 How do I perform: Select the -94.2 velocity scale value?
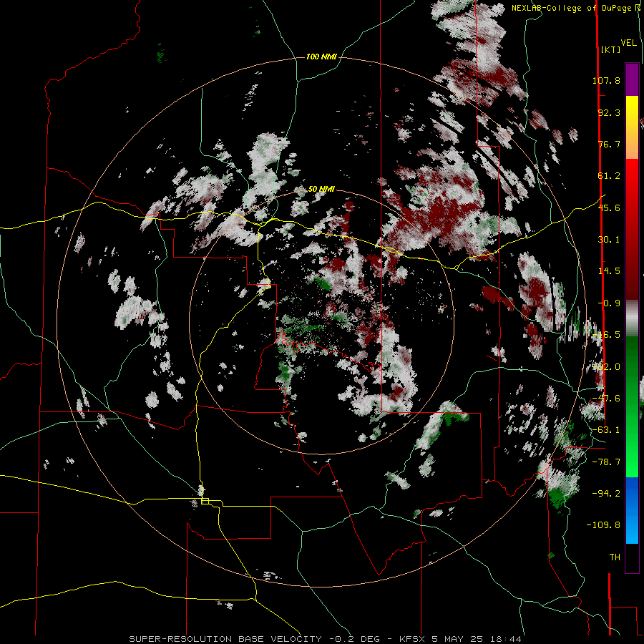(606, 493)
